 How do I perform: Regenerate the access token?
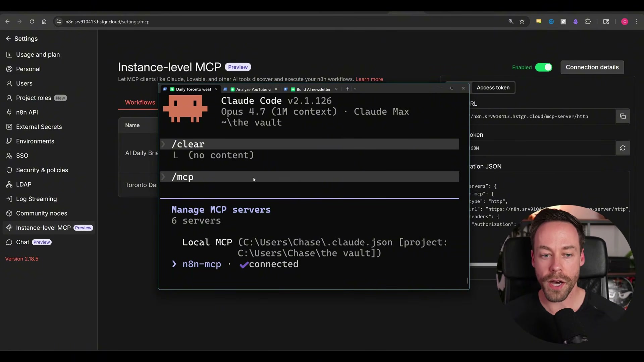(623, 148)
